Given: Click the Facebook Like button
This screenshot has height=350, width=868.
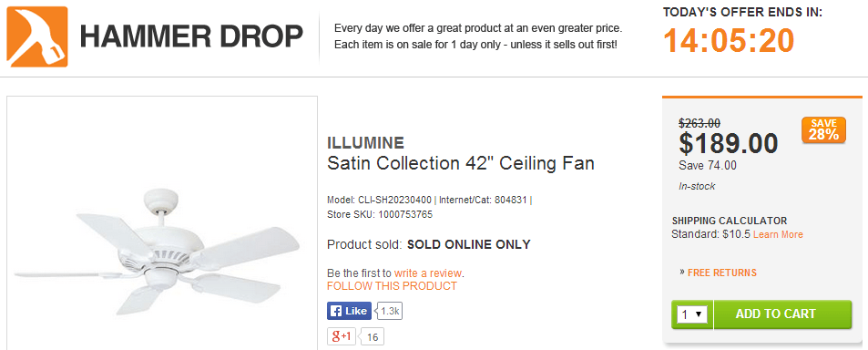Looking at the screenshot, I should tap(349, 311).
